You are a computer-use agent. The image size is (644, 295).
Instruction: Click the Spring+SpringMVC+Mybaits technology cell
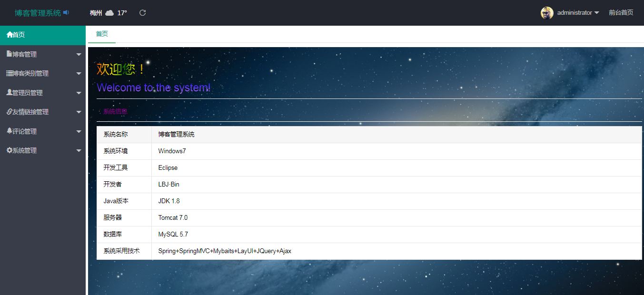pos(396,251)
